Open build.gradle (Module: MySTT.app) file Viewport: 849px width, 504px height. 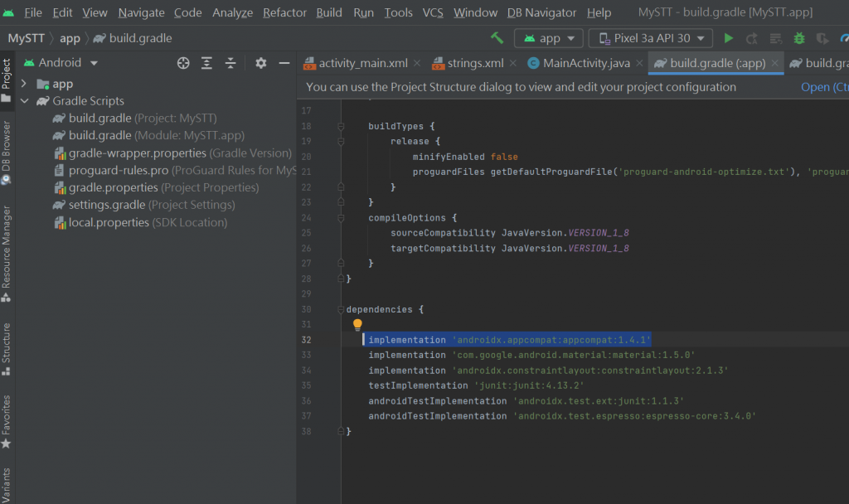[x=148, y=135]
